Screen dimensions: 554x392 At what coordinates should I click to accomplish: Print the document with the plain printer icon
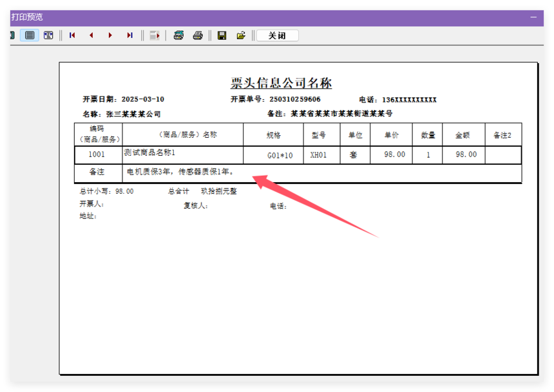coord(198,35)
